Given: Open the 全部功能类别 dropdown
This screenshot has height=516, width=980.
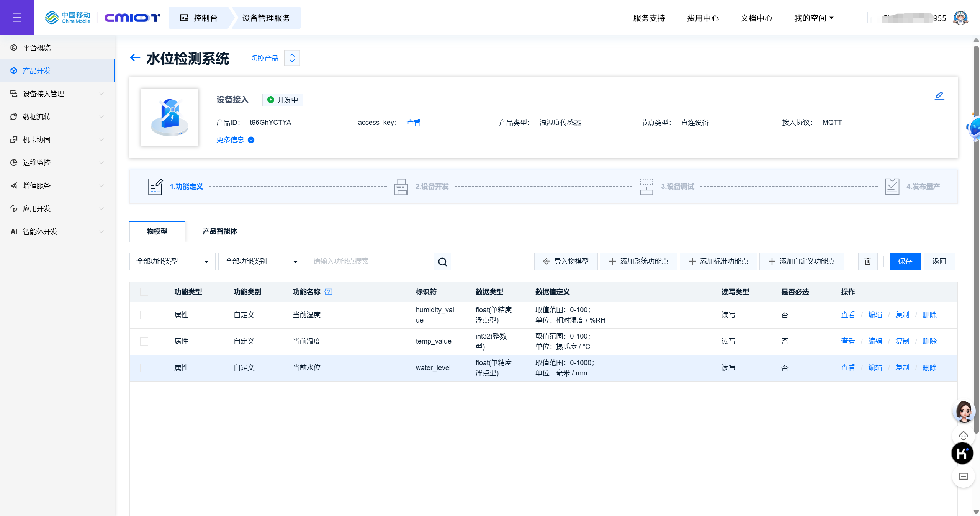Looking at the screenshot, I should (x=261, y=261).
